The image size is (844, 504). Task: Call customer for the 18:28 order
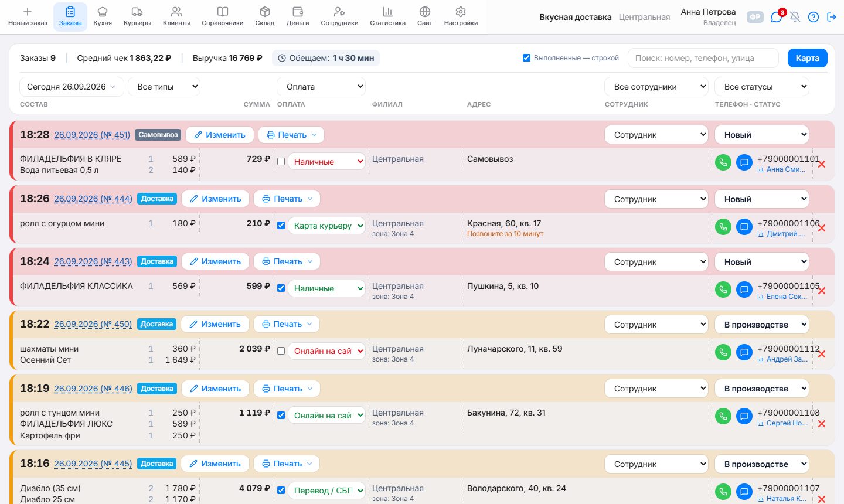coord(723,162)
